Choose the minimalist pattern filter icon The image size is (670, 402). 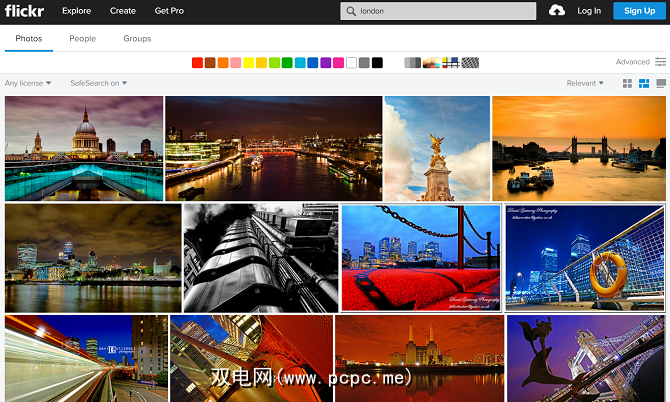coord(450,63)
